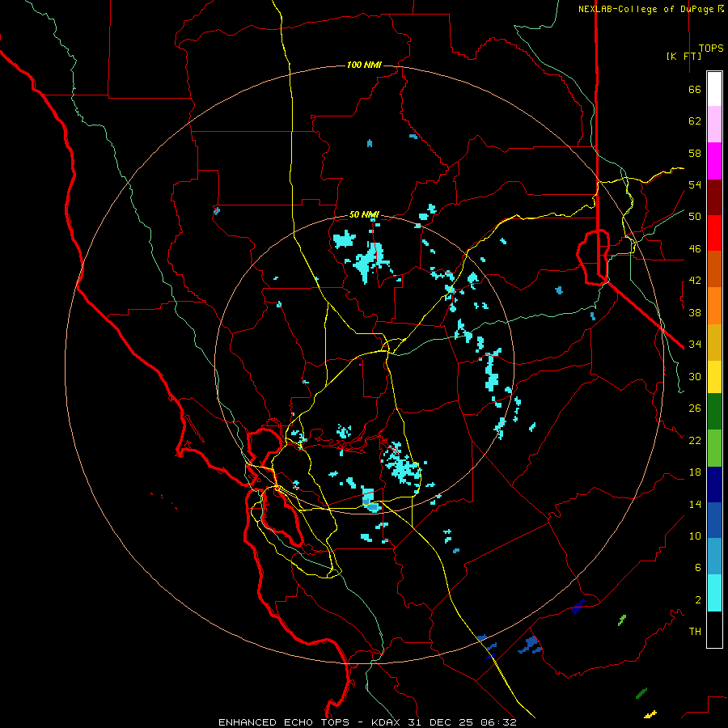Click the light green legend swatch
The image size is (728, 728).
coord(714,448)
